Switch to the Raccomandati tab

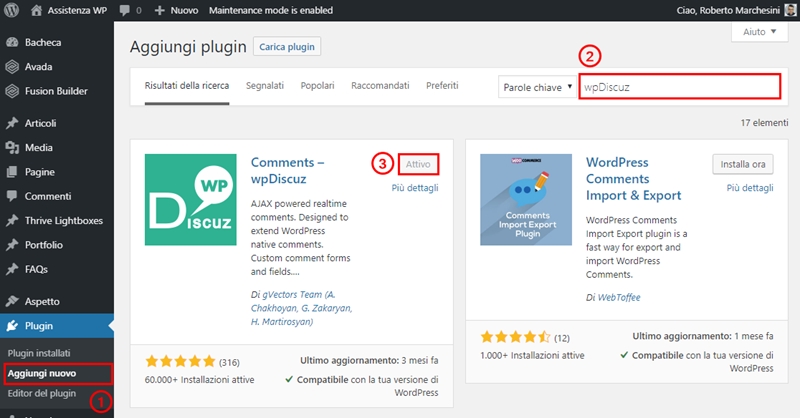pos(380,86)
